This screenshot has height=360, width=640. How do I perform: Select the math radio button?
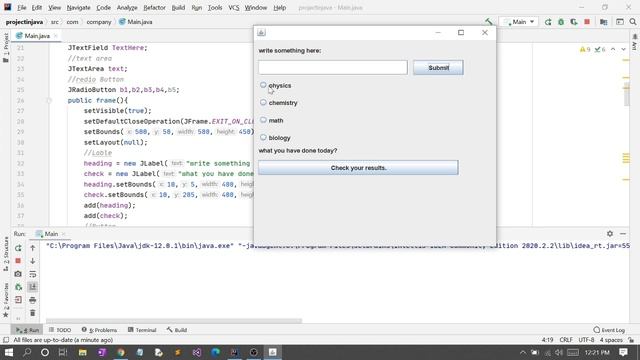pos(263,120)
